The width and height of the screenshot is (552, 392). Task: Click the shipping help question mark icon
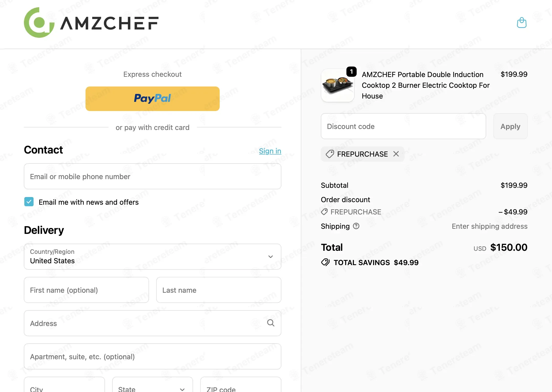356,226
